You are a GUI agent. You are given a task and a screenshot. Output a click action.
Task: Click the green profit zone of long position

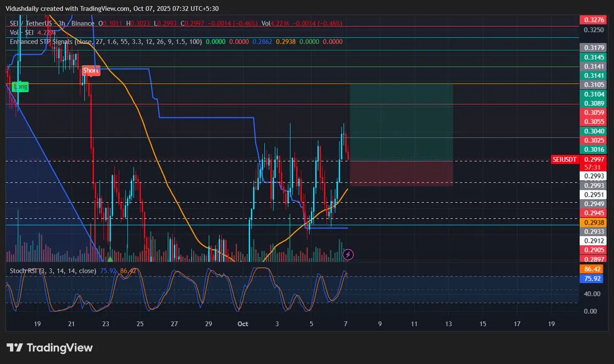tap(401, 122)
